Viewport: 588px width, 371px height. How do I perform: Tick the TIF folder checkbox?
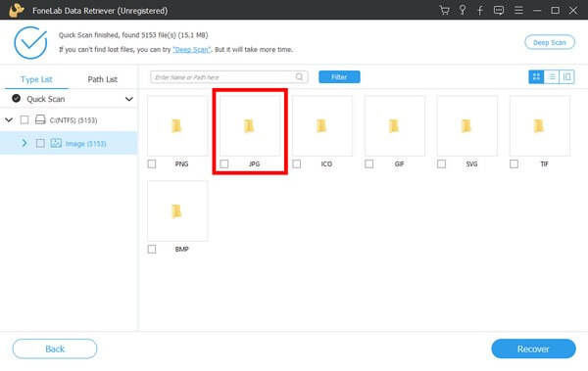pyautogui.click(x=514, y=163)
